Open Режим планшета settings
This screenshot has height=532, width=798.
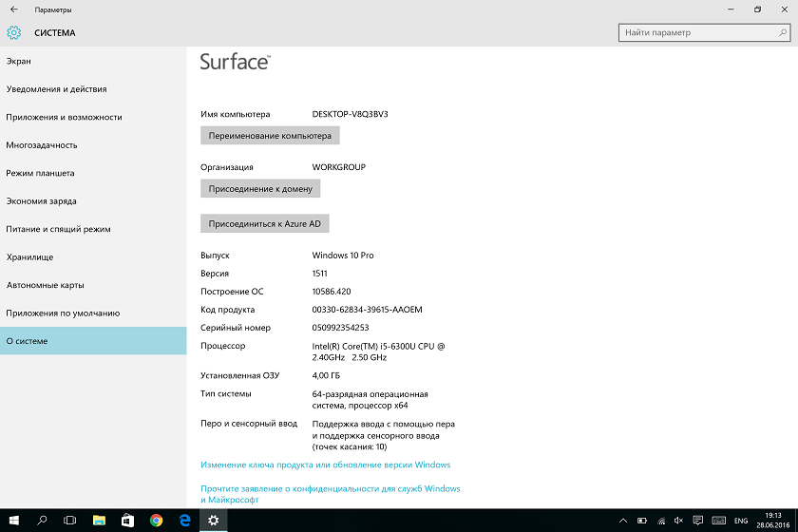(x=93, y=173)
